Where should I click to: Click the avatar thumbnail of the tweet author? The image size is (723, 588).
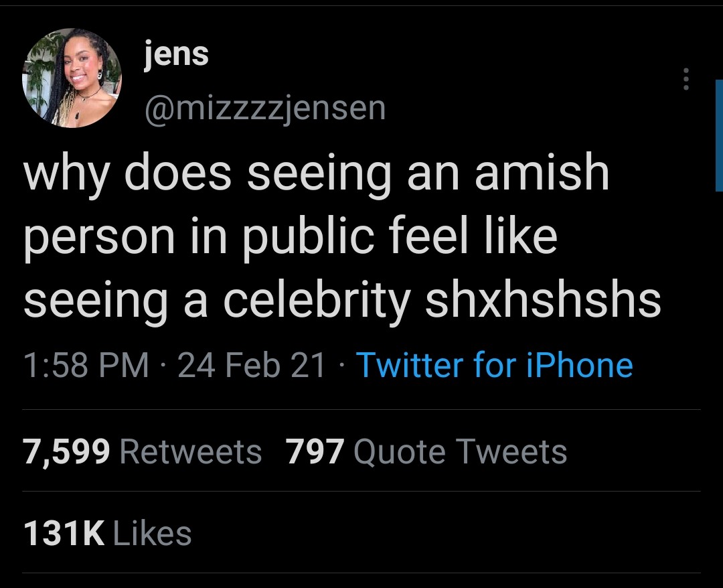coord(72,76)
